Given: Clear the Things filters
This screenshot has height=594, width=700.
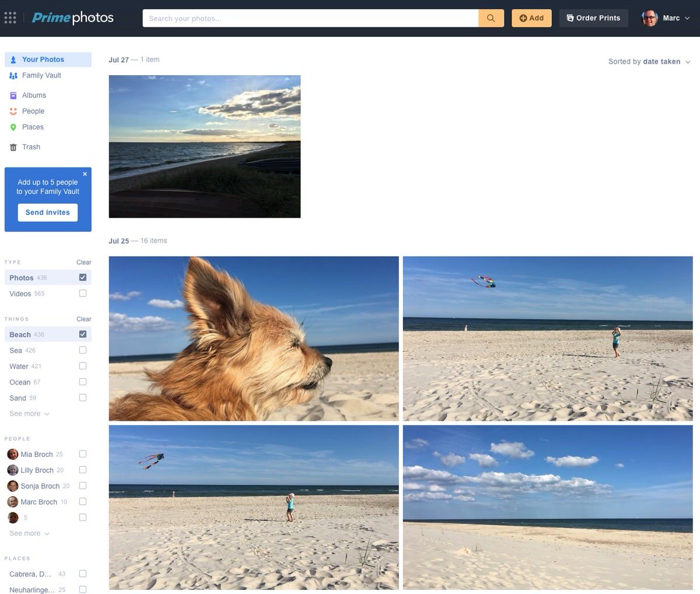Looking at the screenshot, I should click(83, 319).
